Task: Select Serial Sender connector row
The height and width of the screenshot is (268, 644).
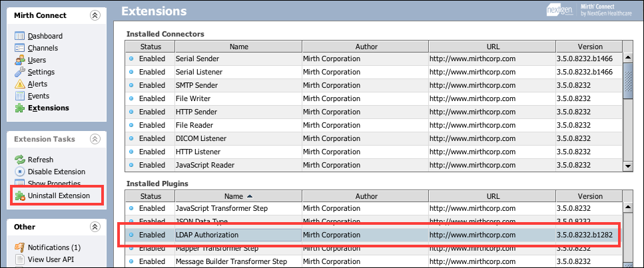Action: (x=374, y=59)
